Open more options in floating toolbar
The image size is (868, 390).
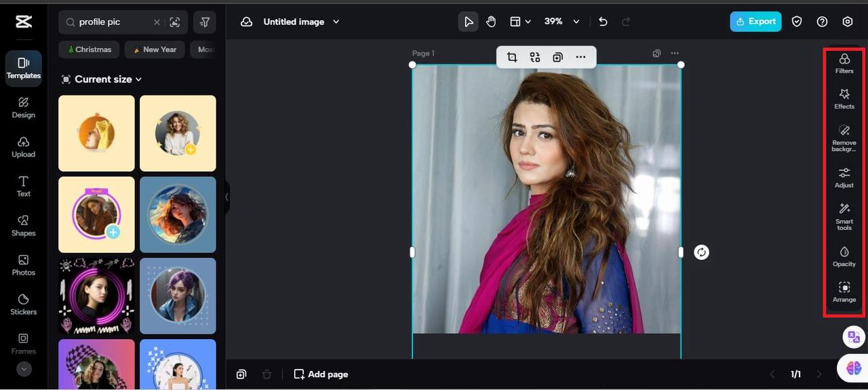580,58
